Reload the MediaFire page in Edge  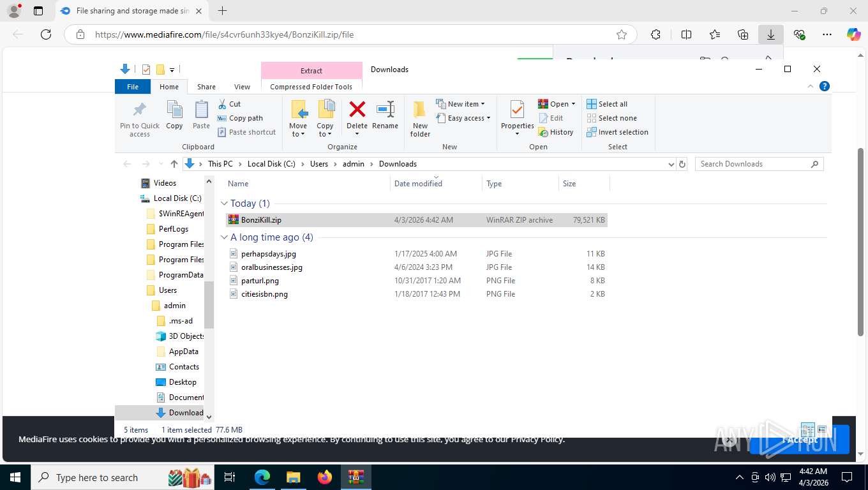point(46,34)
